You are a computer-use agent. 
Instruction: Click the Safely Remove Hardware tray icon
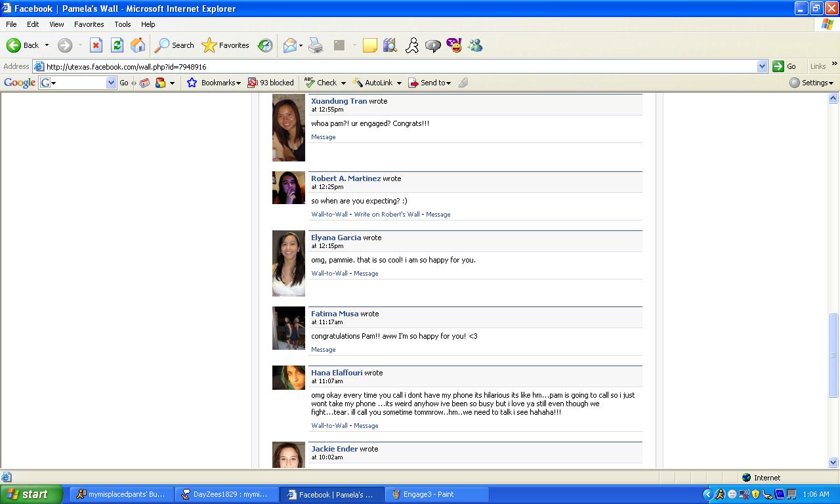[767, 494]
